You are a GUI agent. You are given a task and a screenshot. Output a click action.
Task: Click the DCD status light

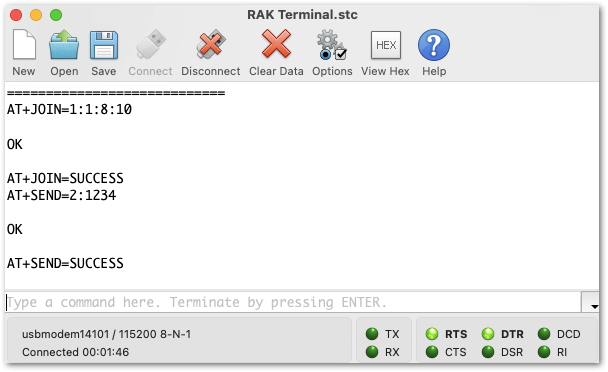tap(544, 334)
